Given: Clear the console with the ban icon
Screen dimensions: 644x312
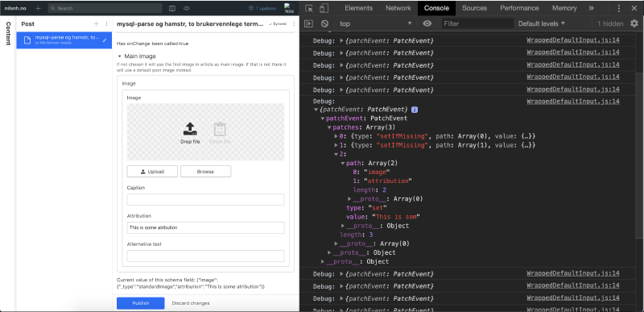Looking at the screenshot, I should click(x=324, y=24).
